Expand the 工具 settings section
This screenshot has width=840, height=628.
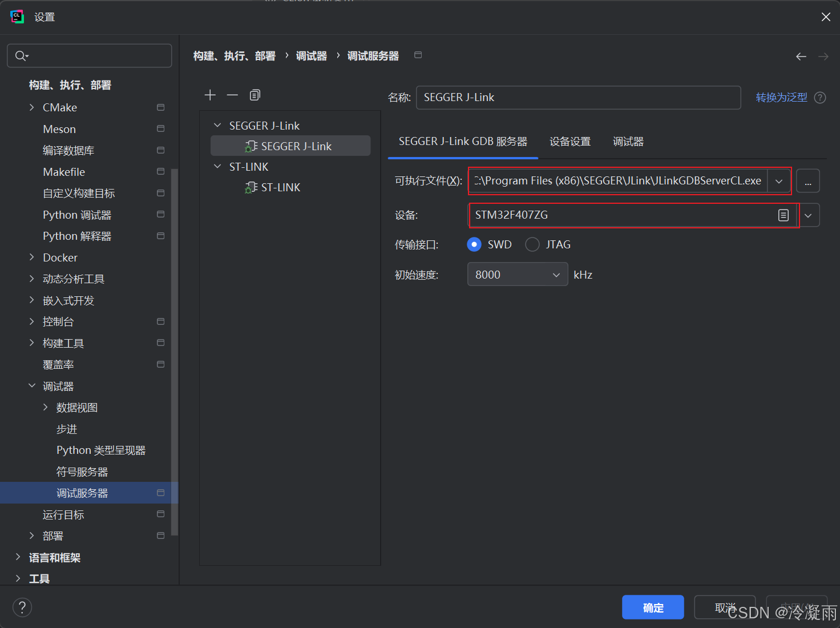coord(18,578)
